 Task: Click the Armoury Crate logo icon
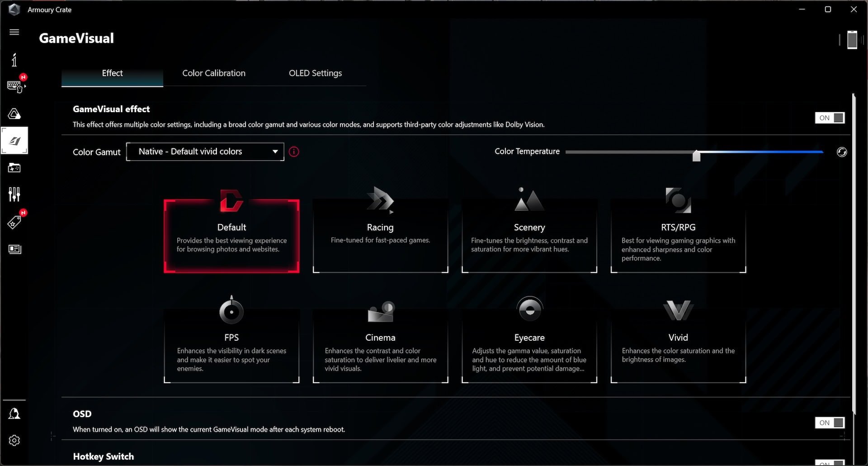[x=14, y=10]
